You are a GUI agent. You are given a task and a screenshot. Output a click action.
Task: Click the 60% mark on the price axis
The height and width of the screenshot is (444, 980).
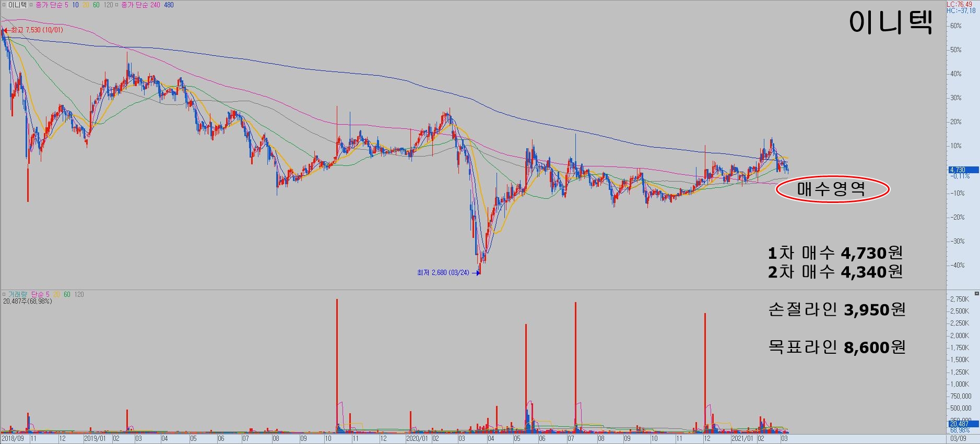[955, 26]
